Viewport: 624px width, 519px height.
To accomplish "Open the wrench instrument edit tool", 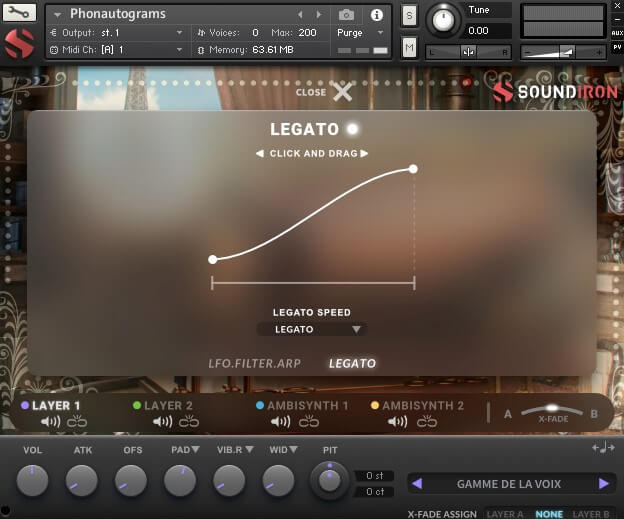I will point(19,12).
